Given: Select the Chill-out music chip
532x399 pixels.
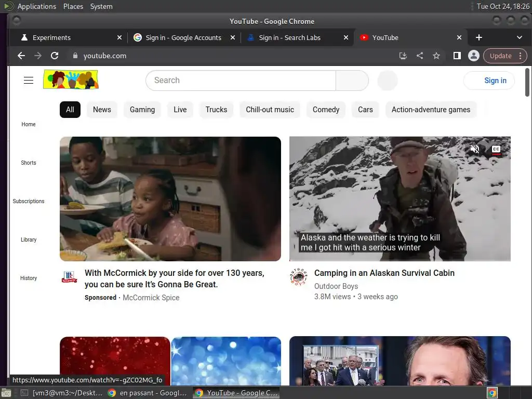Looking at the screenshot, I should (270, 110).
